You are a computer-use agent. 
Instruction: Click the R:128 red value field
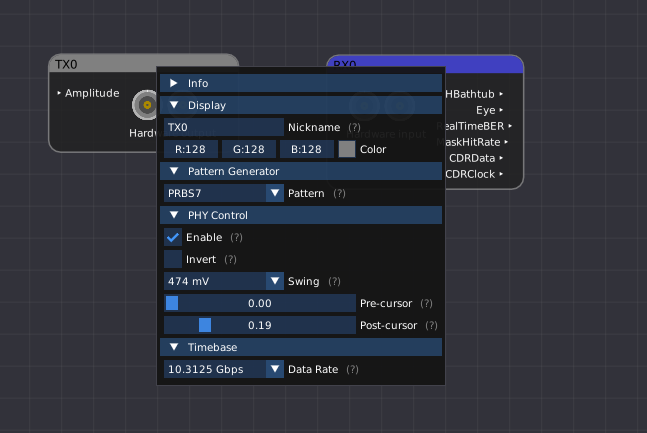[x=191, y=149]
